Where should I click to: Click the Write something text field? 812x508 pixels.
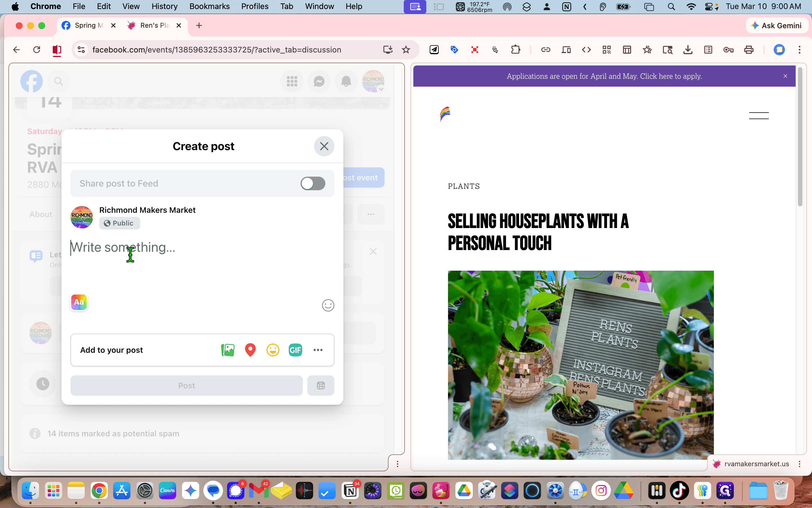pos(202,248)
